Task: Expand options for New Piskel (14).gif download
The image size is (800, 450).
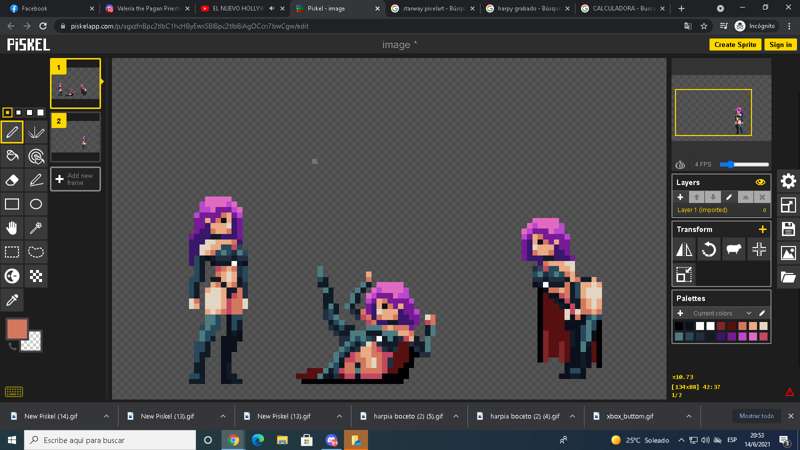Action: 106,416
